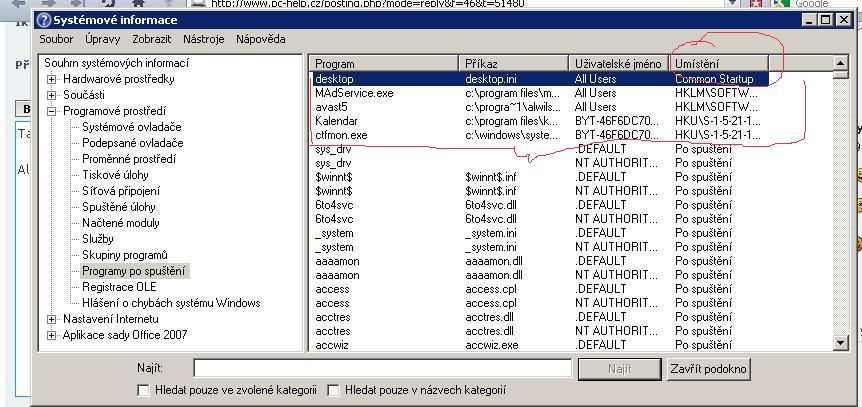Select Podepsané ovladače in the tree

(x=133, y=143)
